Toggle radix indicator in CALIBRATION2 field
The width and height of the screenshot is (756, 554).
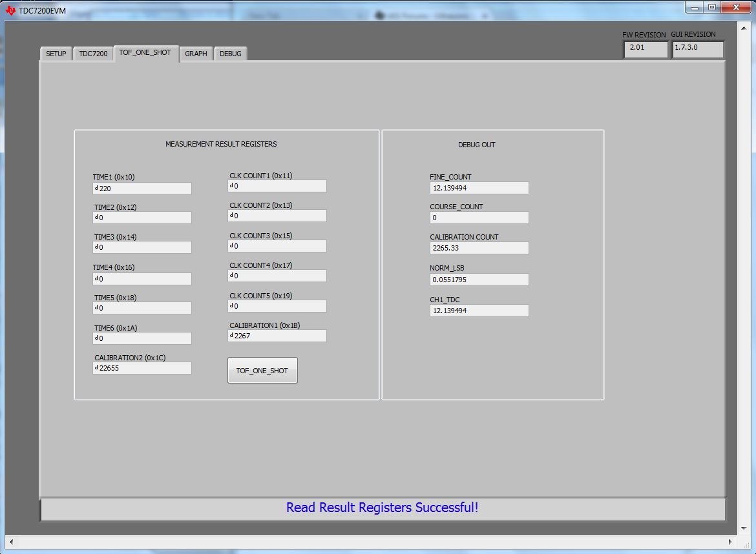point(96,367)
